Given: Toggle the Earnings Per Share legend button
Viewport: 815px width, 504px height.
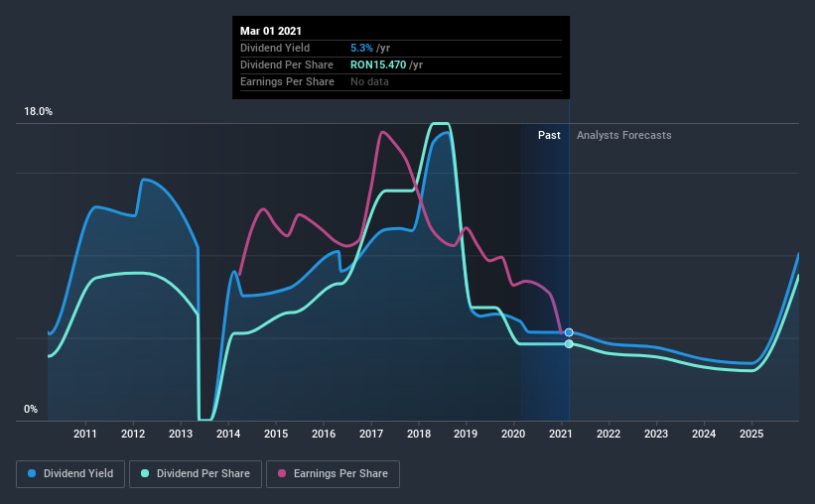Looking at the screenshot, I should [x=333, y=474].
